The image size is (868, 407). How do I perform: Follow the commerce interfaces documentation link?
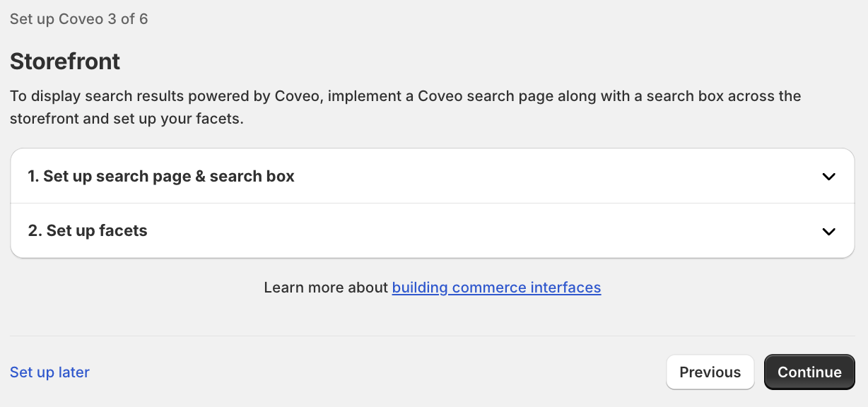[496, 288]
